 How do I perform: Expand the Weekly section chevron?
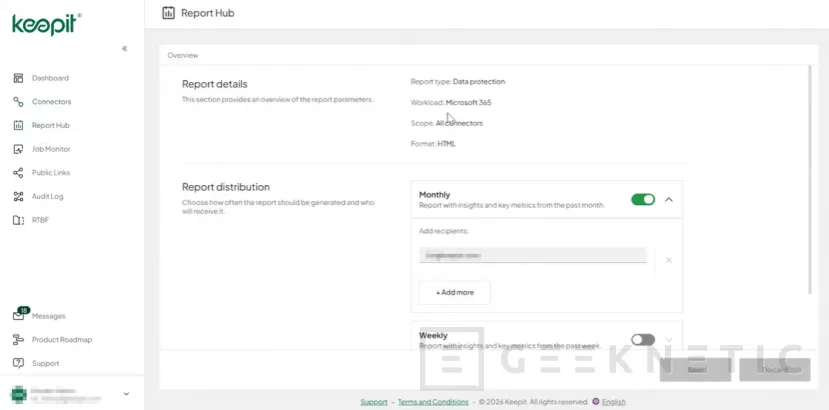pyautogui.click(x=668, y=340)
